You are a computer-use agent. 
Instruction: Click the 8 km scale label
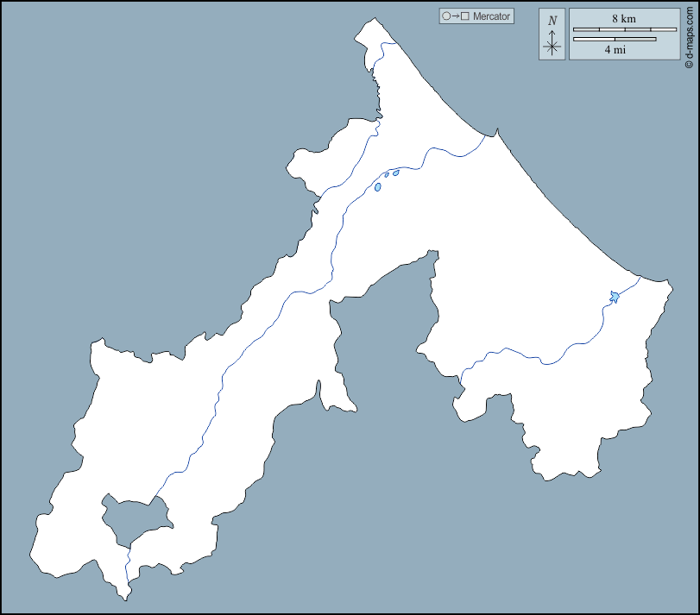pyautogui.click(x=624, y=18)
